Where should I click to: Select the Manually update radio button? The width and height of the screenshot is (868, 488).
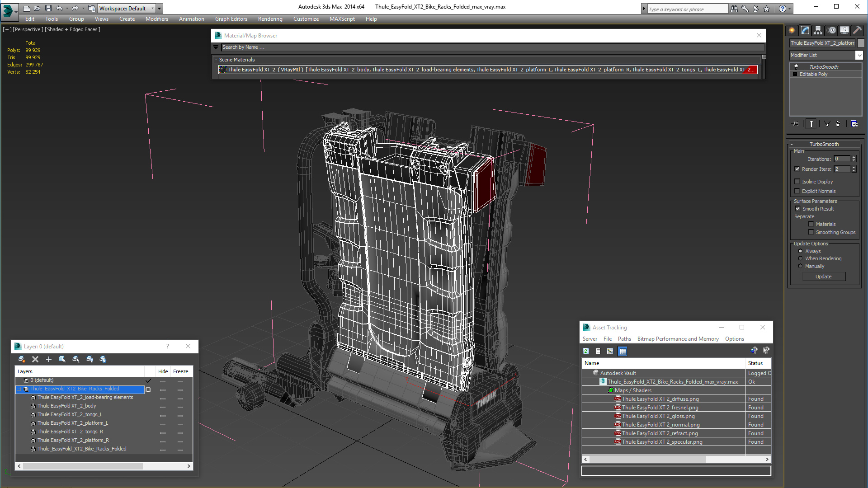pyautogui.click(x=801, y=266)
